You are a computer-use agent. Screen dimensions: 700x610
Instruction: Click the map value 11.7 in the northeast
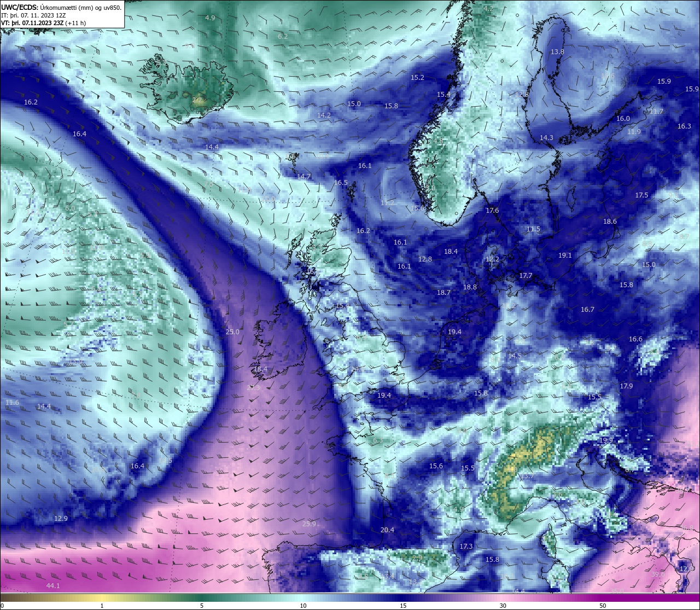point(656,112)
